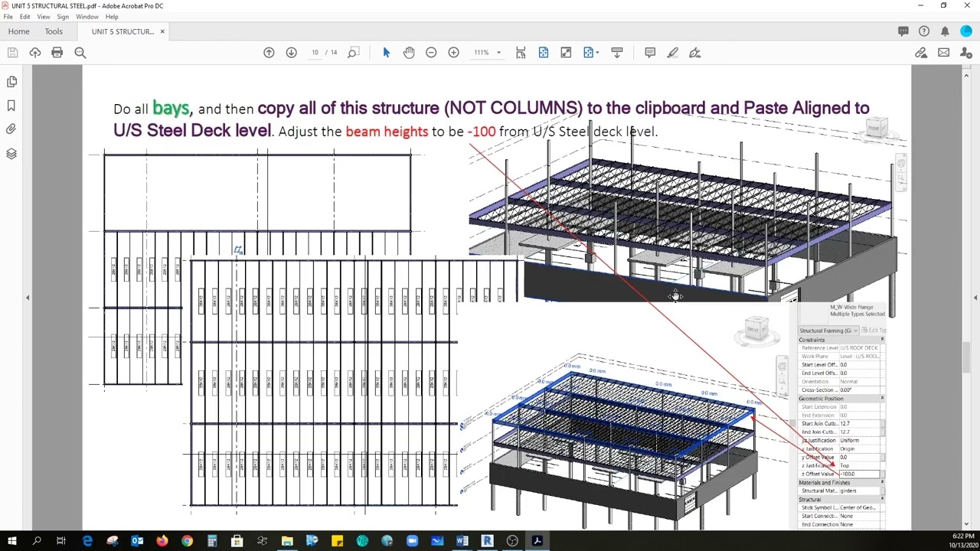Click the page search magnifier icon

[x=353, y=52]
